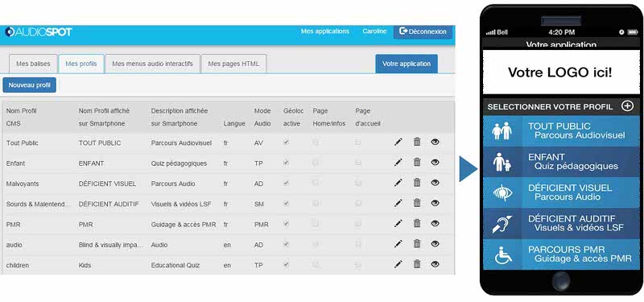Delete the Enfant profile via trash icon

click(417, 162)
